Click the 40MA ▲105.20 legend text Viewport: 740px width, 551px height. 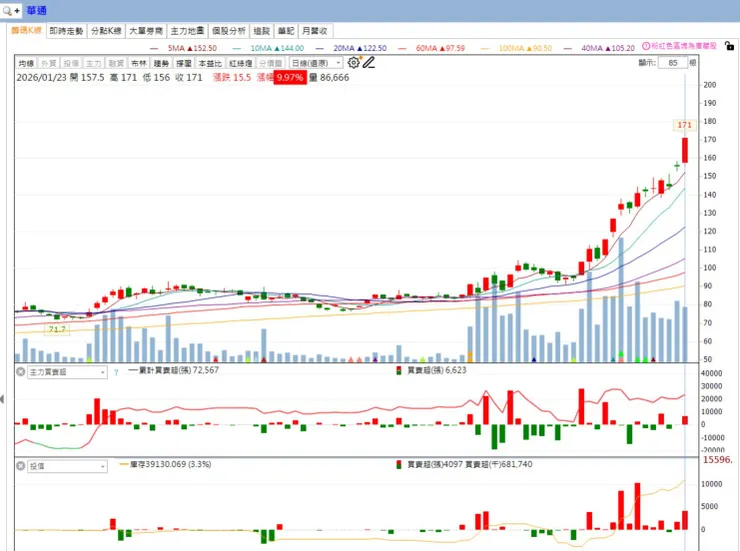click(608, 48)
